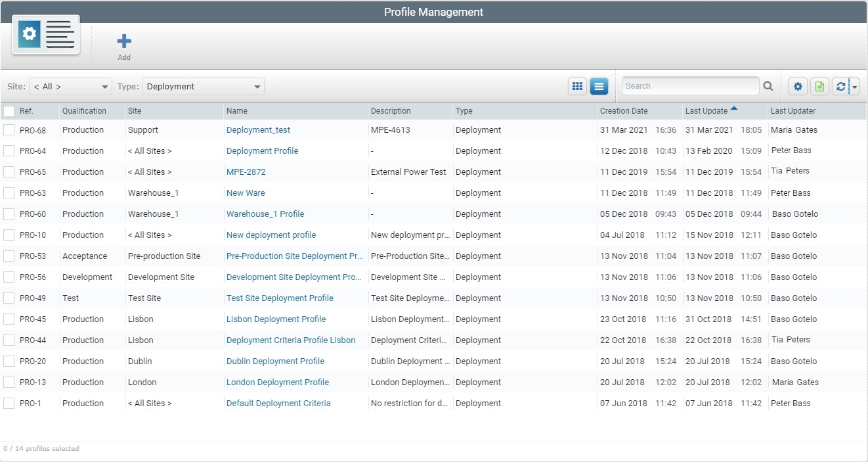
Task: Select the PRO-68 row checkbox
Action: 9,129
